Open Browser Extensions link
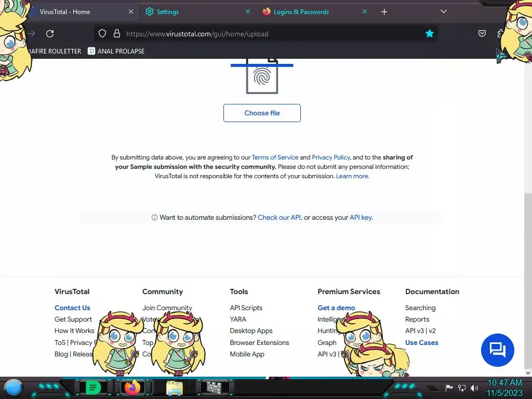Viewport: 532px width, 399px height. point(259,343)
